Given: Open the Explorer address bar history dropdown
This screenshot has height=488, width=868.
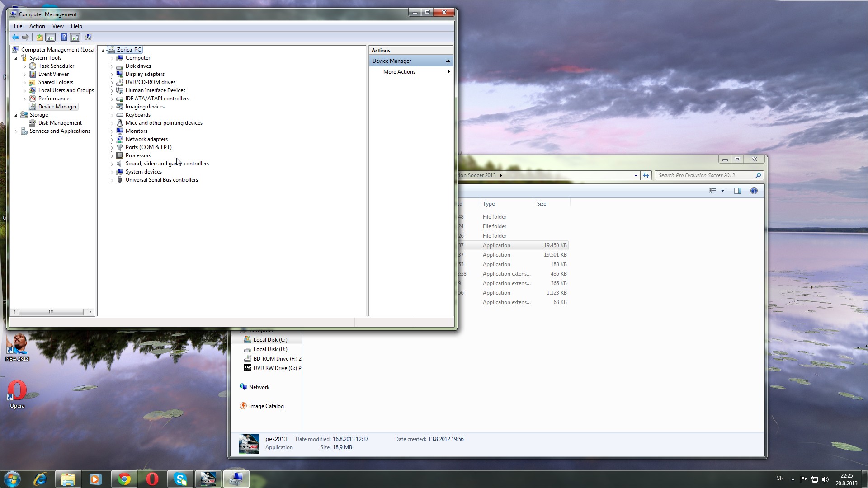Looking at the screenshot, I should 636,175.
